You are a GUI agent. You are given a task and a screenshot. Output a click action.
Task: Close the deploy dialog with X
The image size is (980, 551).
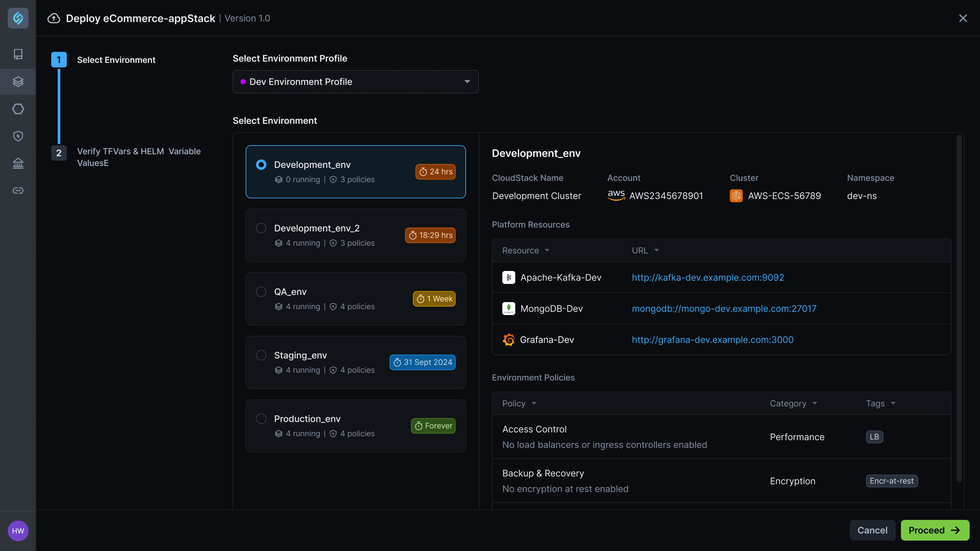962,18
